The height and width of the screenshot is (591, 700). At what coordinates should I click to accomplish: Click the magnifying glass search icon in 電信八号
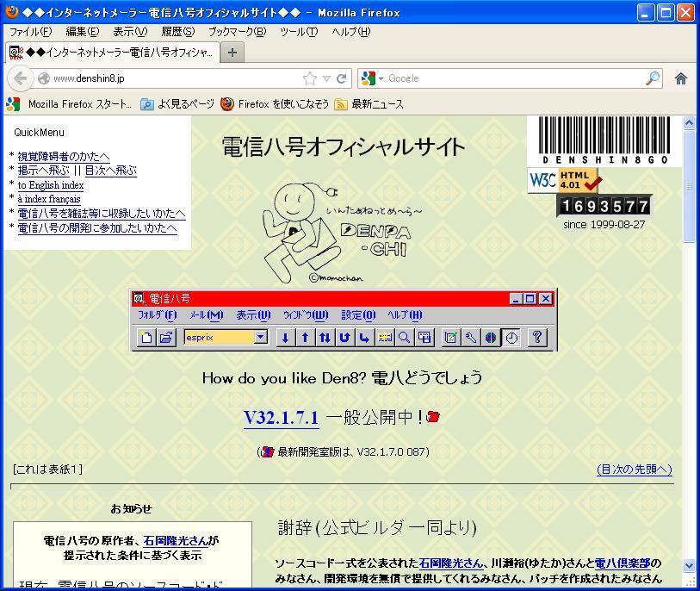404,337
